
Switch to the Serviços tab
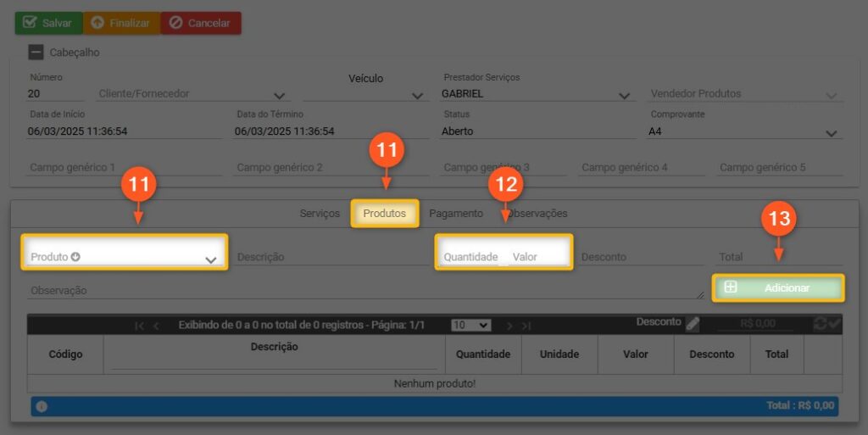(x=320, y=214)
